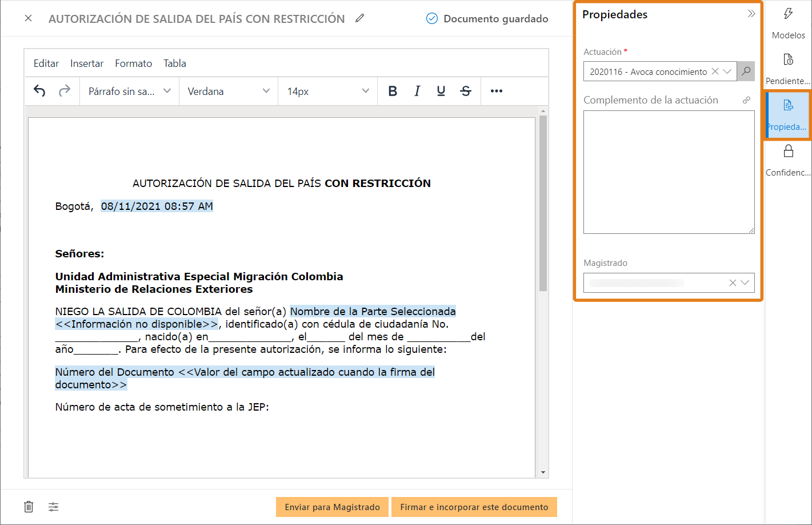
Task: Select the Propiedades sidebar tab
Action: coord(788,115)
